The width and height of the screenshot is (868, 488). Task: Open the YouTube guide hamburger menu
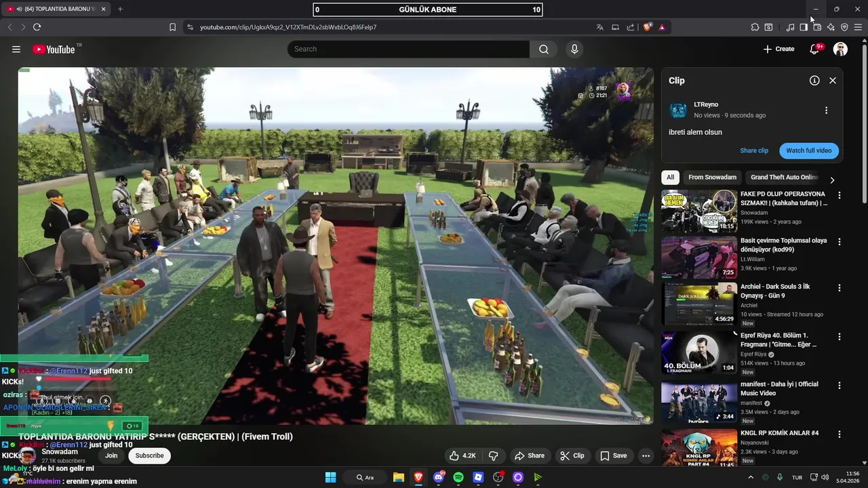coord(16,49)
